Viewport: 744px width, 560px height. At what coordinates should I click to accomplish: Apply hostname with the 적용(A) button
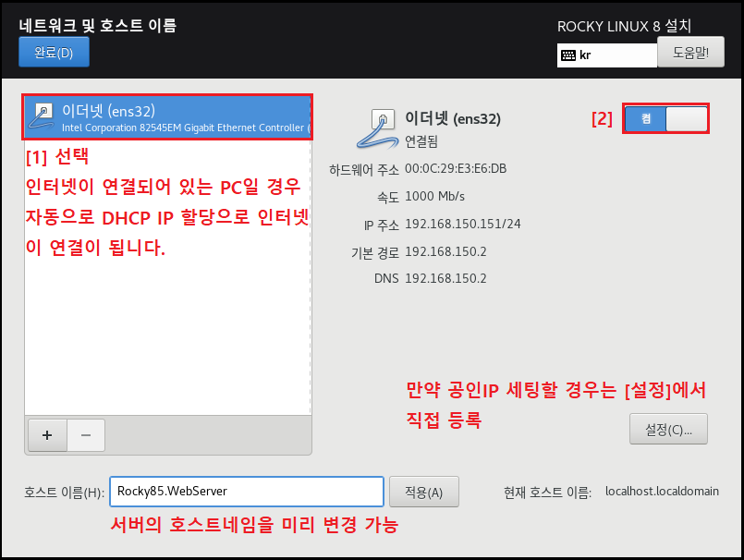[423, 493]
